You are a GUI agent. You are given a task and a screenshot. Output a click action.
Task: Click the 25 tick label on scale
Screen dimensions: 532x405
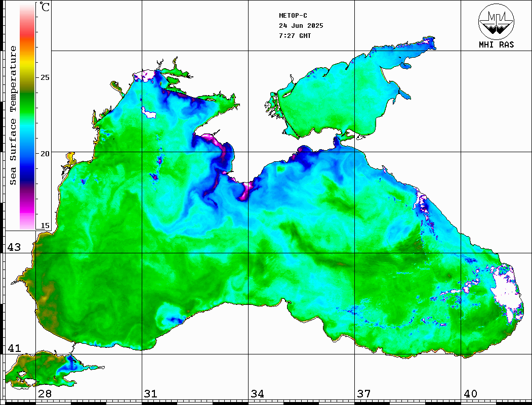coord(45,77)
